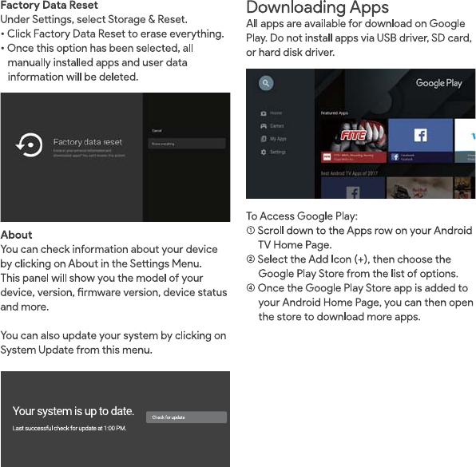The height and width of the screenshot is (467, 476).
Task: Click the Erase everything option
Action: pyautogui.click(x=187, y=144)
